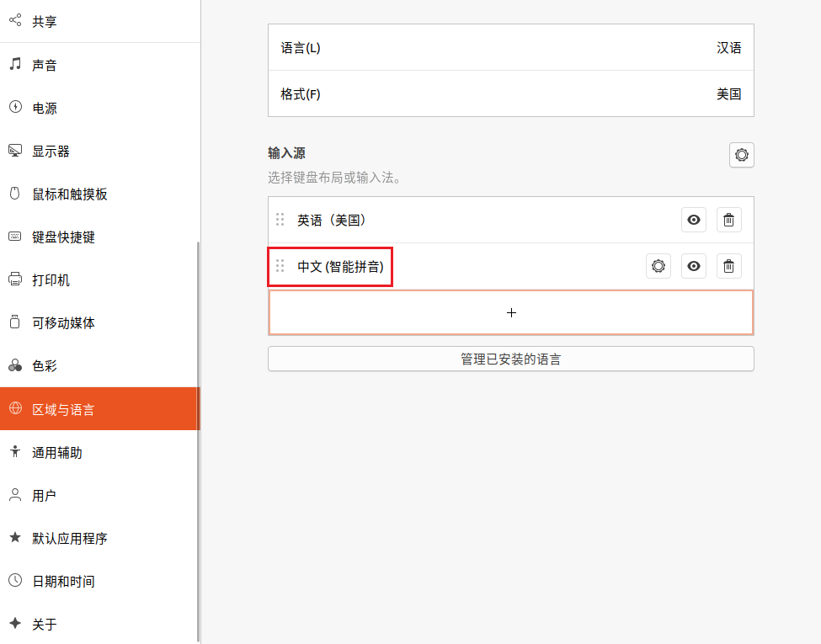Preview keyboard layout for 英语（美国）

pyautogui.click(x=694, y=220)
